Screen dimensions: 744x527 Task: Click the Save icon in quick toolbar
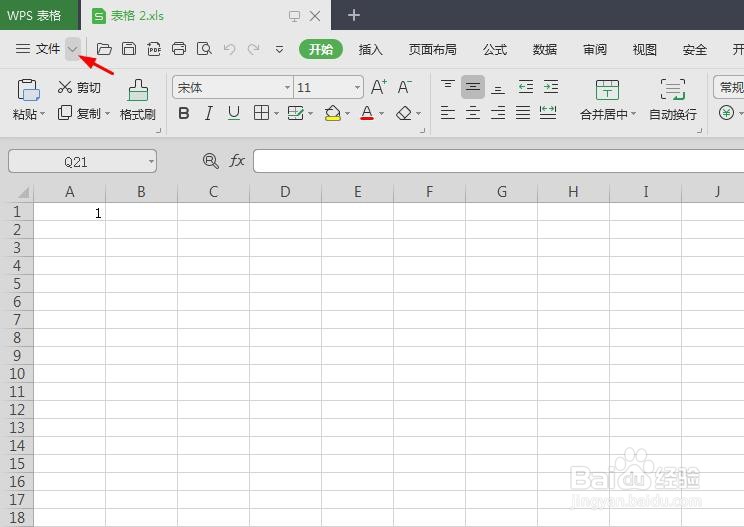click(x=129, y=49)
